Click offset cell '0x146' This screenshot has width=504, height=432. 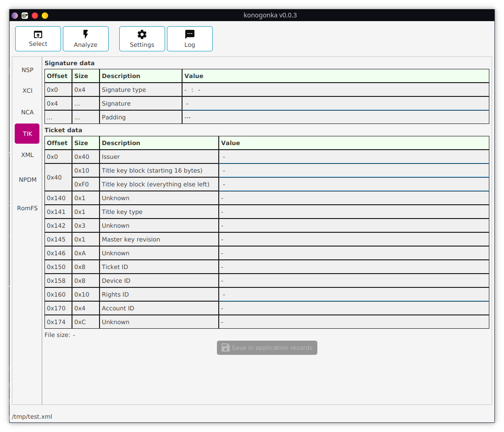58,253
